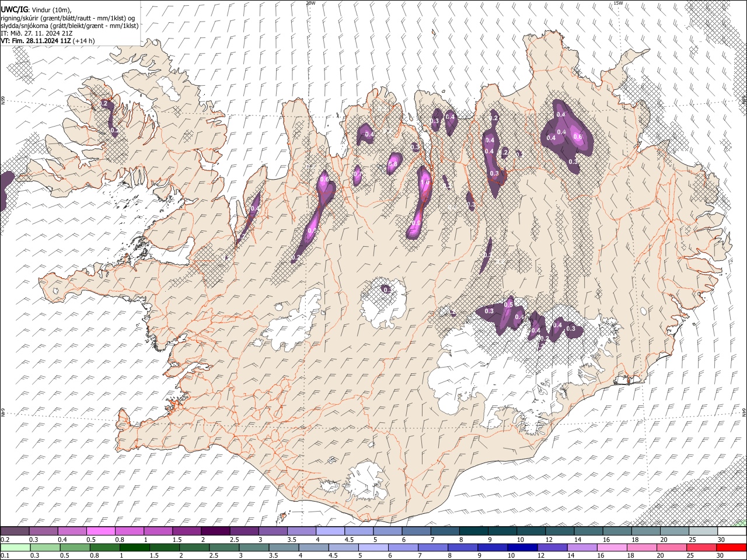Click the 'VT: Fim. 28.11.2024 11Z (+14 h)' line

click(x=48, y=41)
